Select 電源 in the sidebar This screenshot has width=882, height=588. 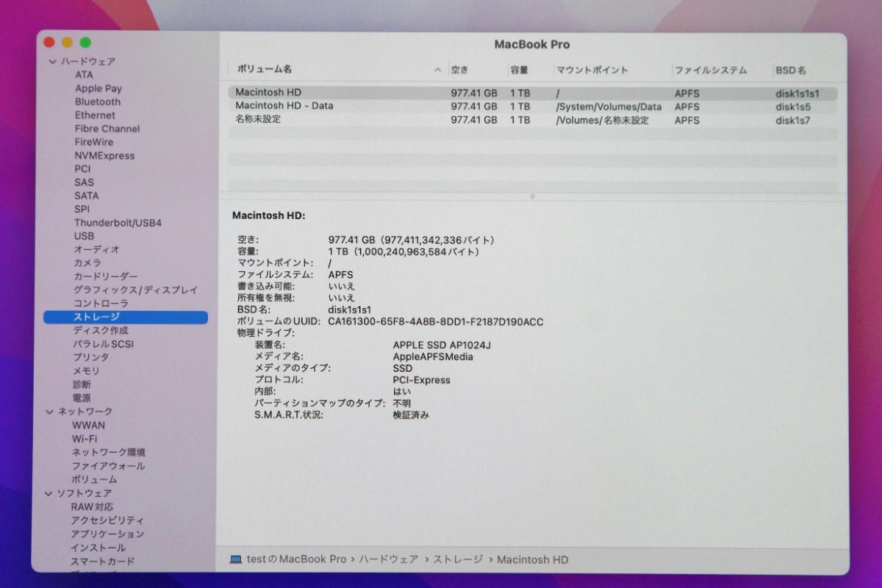[x=82, y=398]
